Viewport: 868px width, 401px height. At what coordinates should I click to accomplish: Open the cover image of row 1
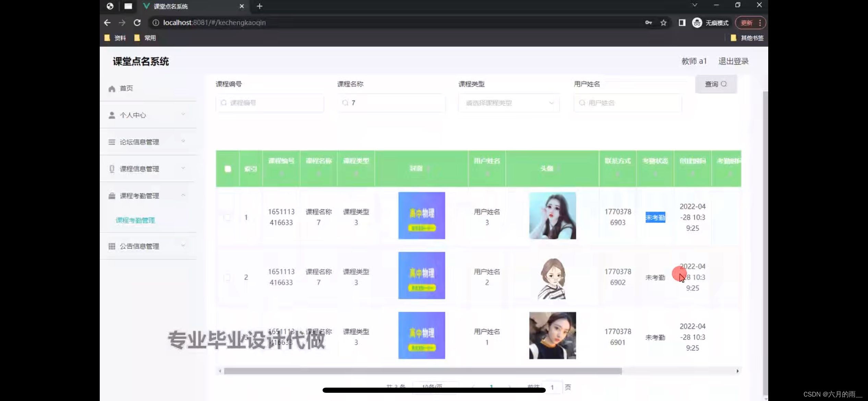(422, 216)
